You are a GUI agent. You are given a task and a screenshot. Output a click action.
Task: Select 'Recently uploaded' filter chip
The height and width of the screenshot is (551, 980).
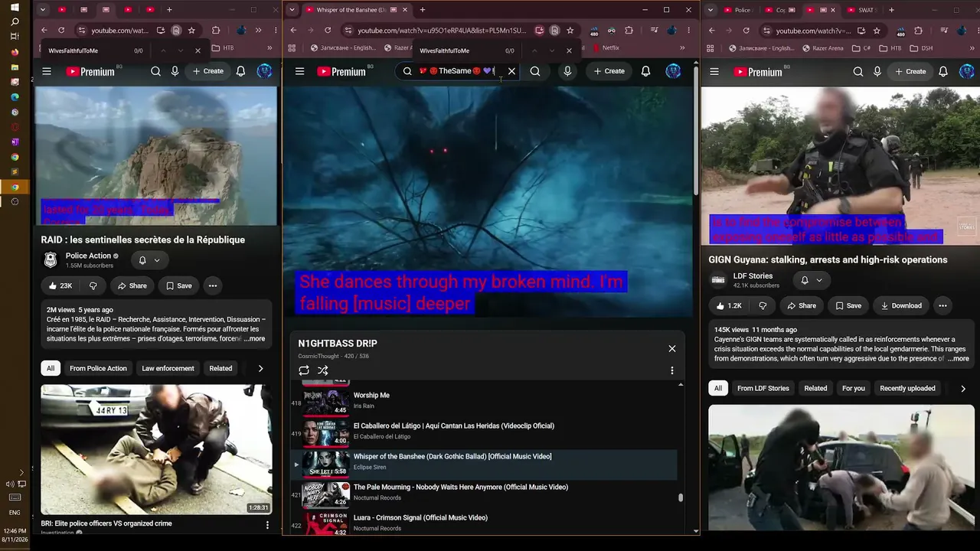[x=907, y=388]
